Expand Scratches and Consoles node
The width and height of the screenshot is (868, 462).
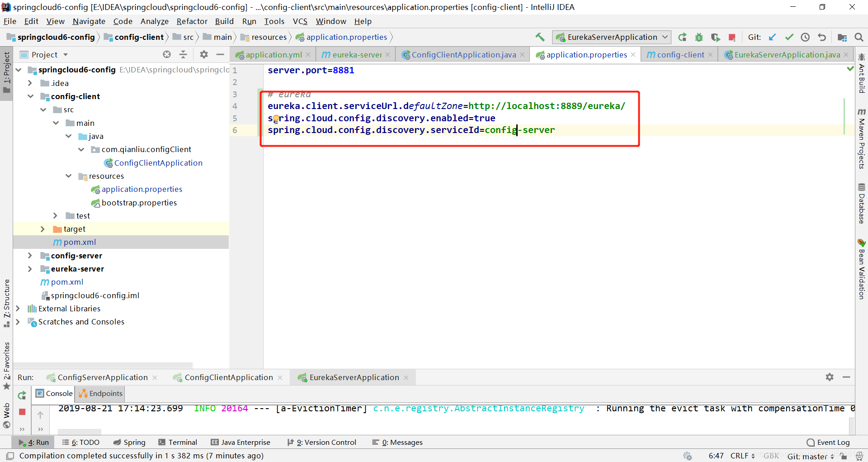click(x=18, y=322)
